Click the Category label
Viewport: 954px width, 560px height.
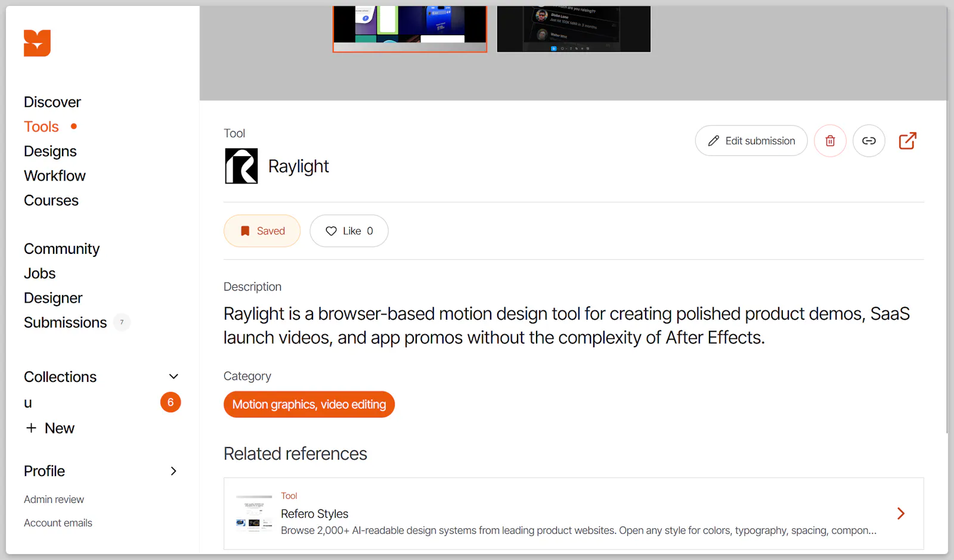247,376
